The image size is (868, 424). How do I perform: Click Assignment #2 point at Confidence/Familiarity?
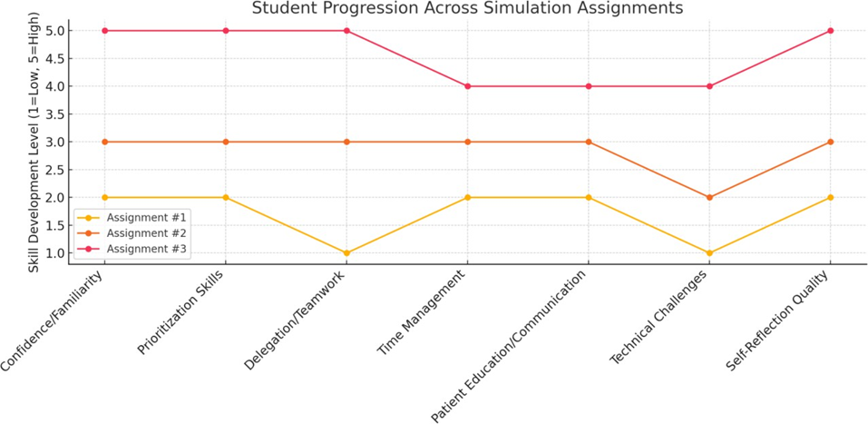pos(104,142)
